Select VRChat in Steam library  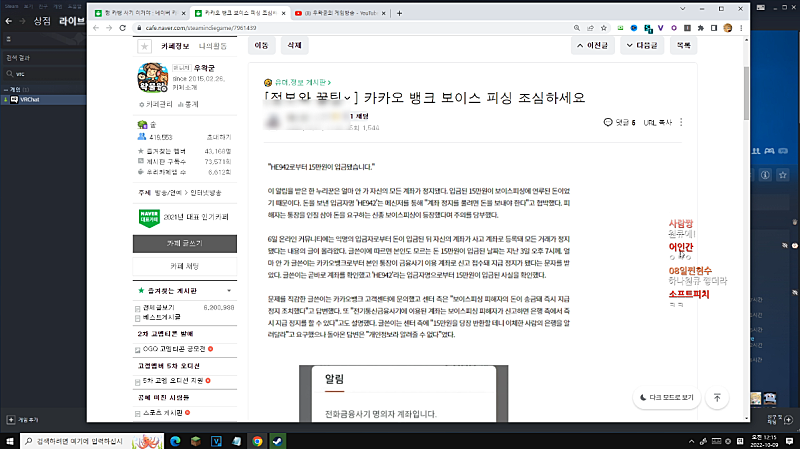click(x=43, y=99)
